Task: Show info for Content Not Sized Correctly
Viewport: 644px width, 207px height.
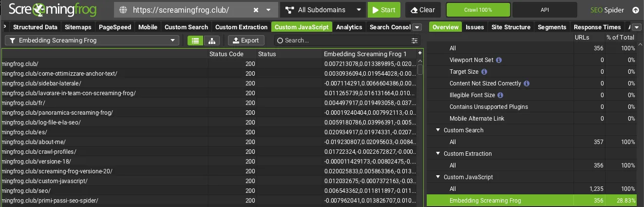Action: point(527,83)
